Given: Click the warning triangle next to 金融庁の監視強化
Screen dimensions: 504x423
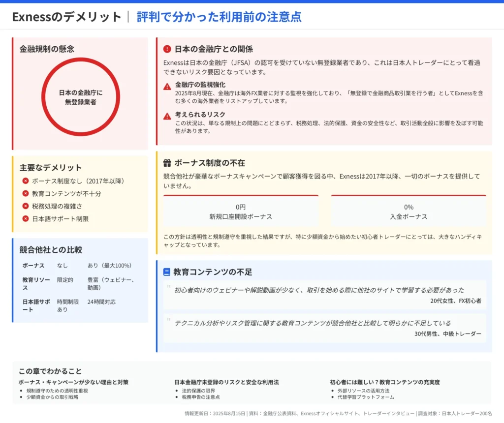Looking at the screenshot, I should click(167, 87).
